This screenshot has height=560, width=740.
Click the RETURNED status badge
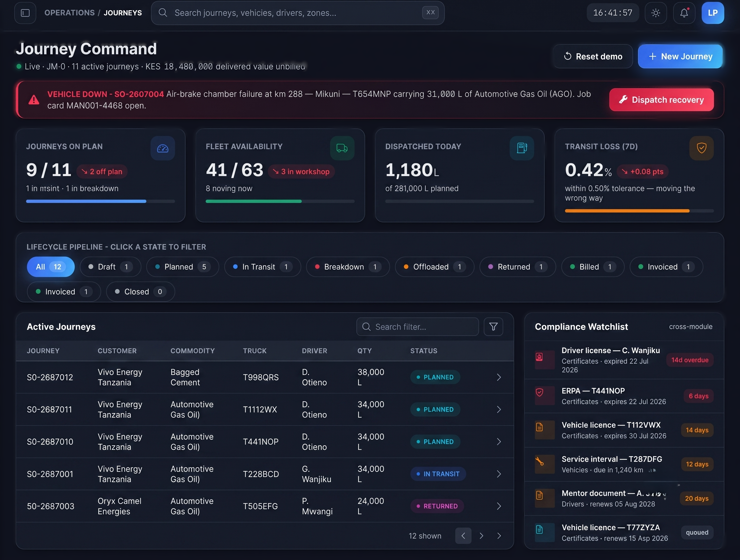(x=437, y=506)
